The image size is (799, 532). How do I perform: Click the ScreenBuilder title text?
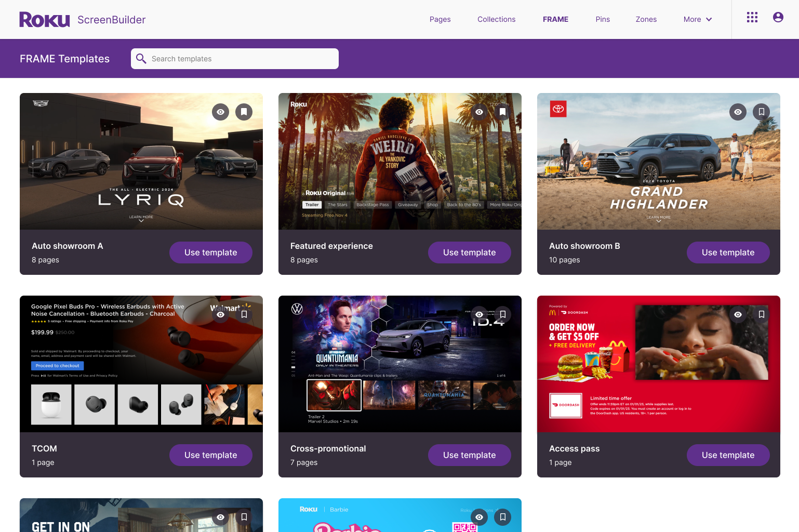pos(112,20)
